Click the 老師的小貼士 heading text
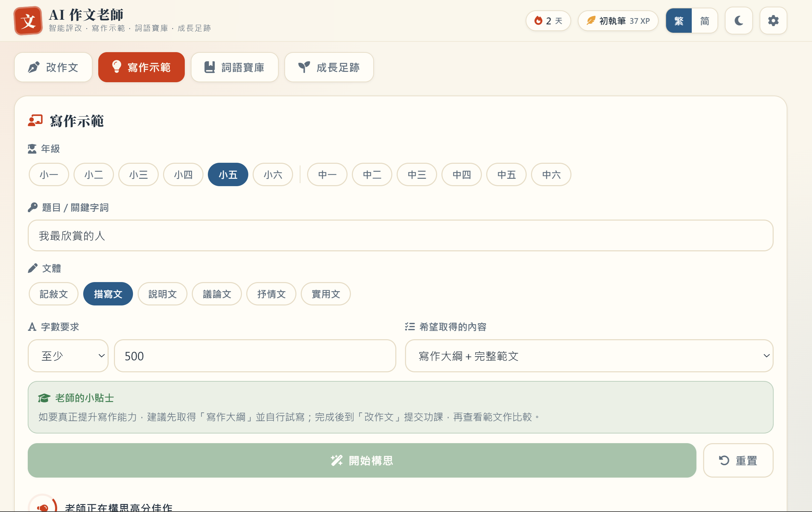The image size is (812, 512). tap(85, 398)
